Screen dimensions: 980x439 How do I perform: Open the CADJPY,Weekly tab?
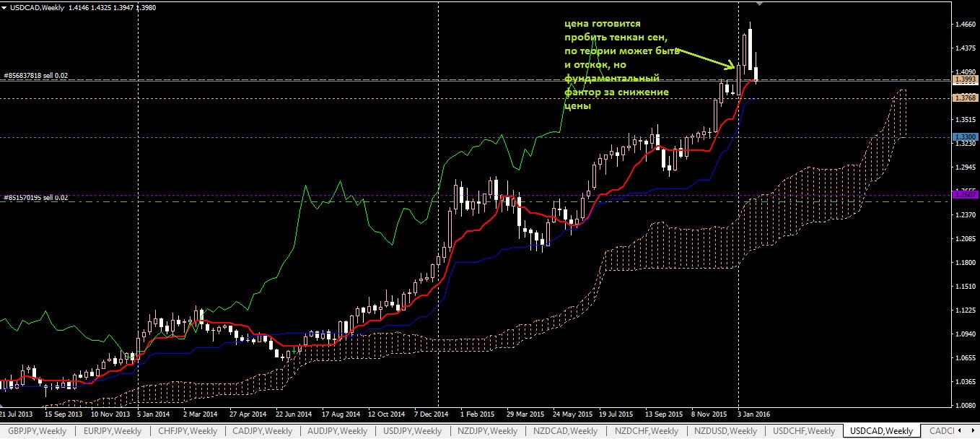[262, 431]
